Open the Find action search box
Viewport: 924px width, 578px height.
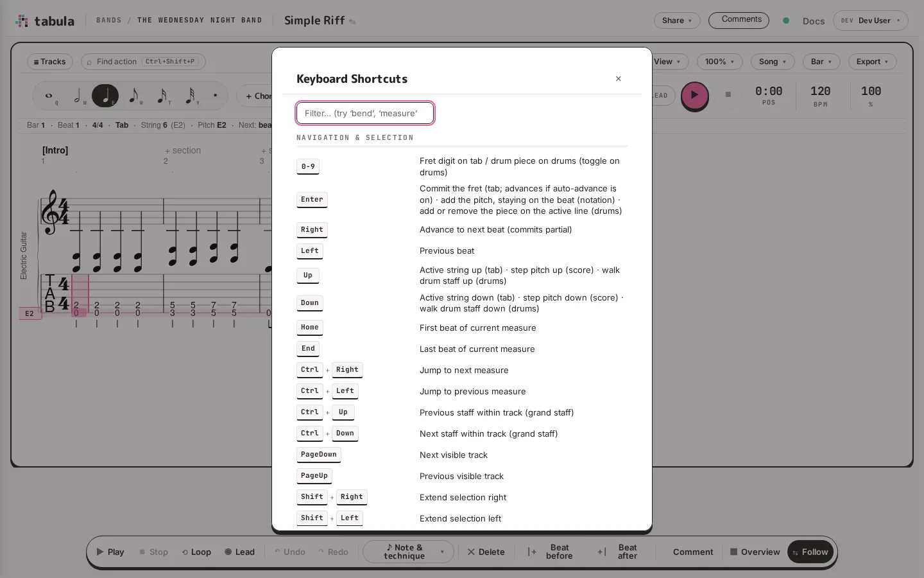tap(143, 62)
